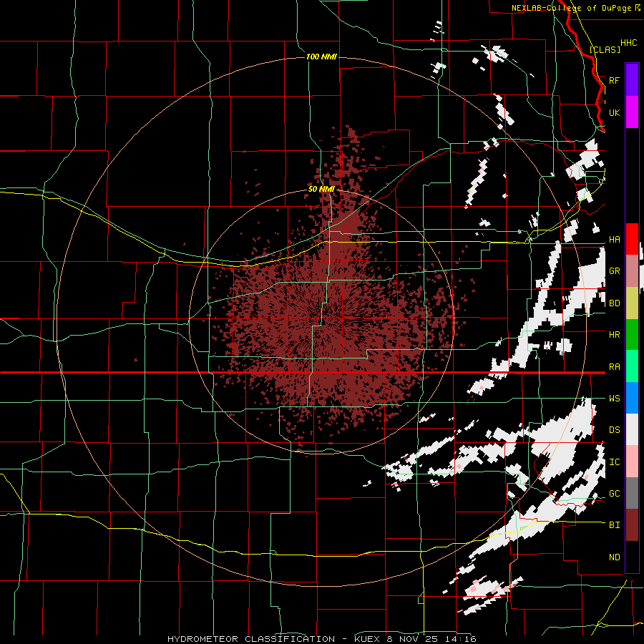Click the DS white color swatch
The width and height of the screenshot is (644, 644).
[x=632, y=429]
